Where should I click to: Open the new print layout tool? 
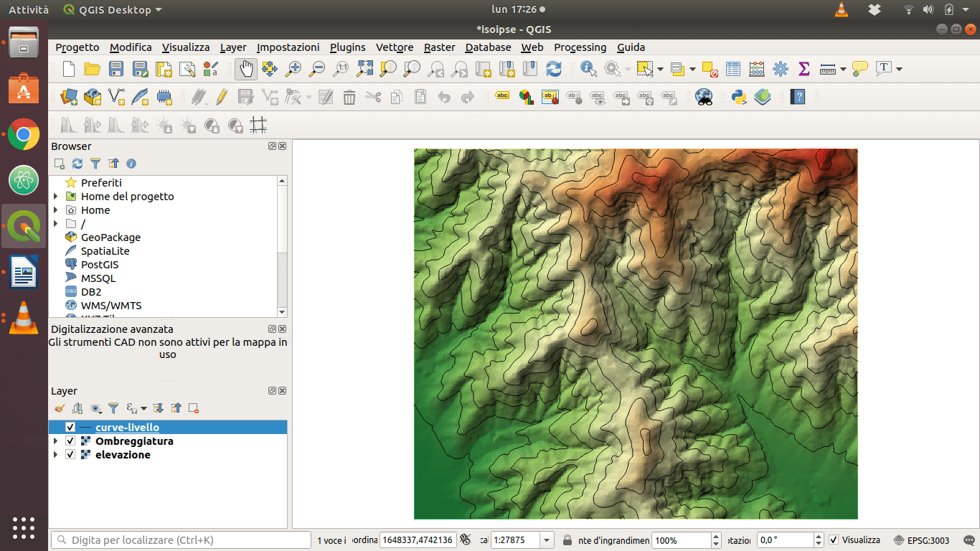(164, 69)
